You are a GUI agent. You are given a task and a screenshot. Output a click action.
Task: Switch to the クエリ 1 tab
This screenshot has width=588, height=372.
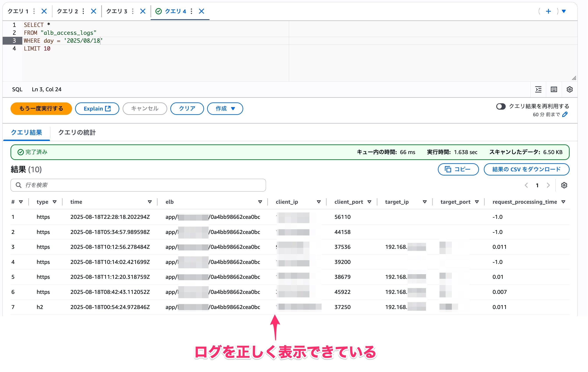tap(18, 11)
